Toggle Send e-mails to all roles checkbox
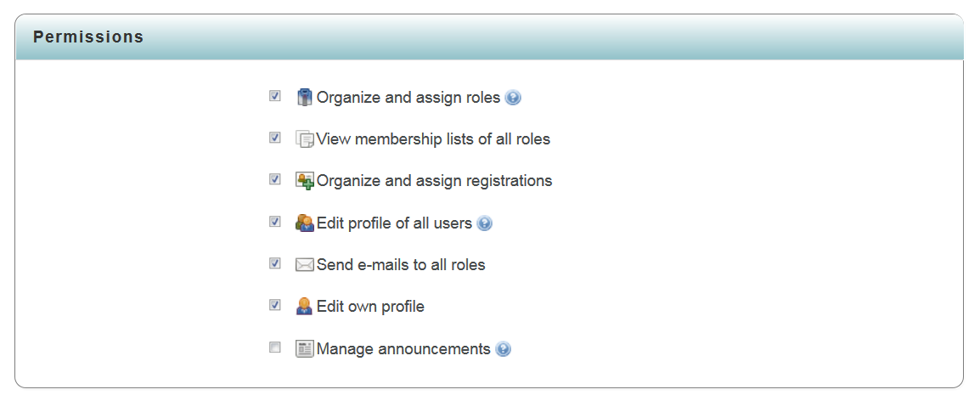Screen dimensions: 980x401 275,263
